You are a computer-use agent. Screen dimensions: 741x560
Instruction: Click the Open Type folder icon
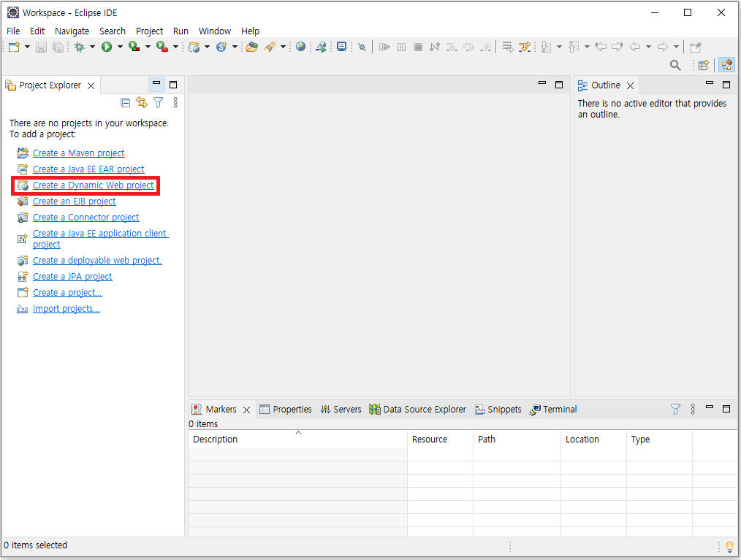(252, 47)
